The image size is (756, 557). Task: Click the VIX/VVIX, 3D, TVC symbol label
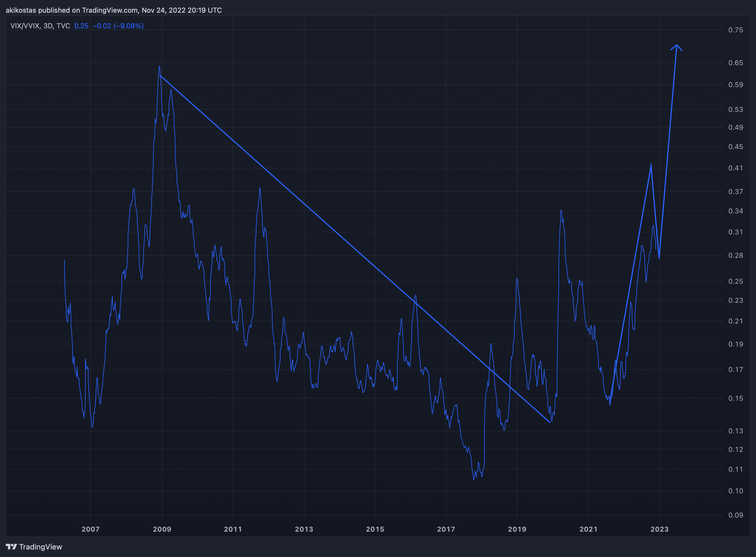(x=40, y=26)
